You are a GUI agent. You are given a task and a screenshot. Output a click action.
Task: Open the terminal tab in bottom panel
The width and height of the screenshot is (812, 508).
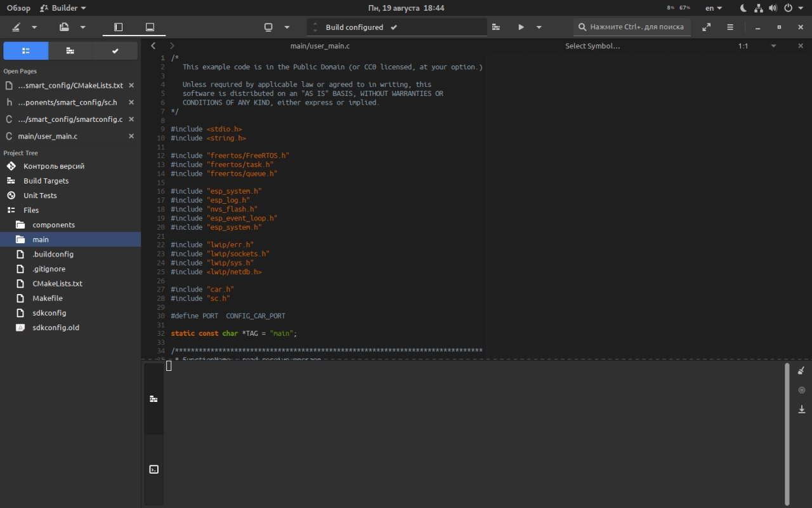tap(154, 470)
